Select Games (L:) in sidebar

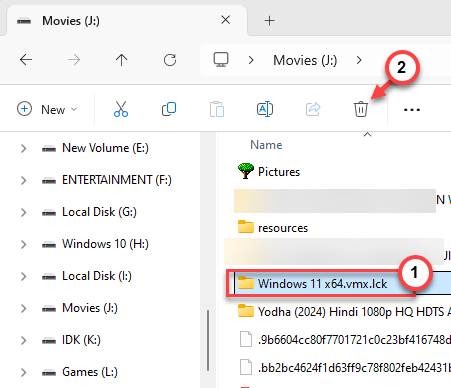click(x=90, y=372)
